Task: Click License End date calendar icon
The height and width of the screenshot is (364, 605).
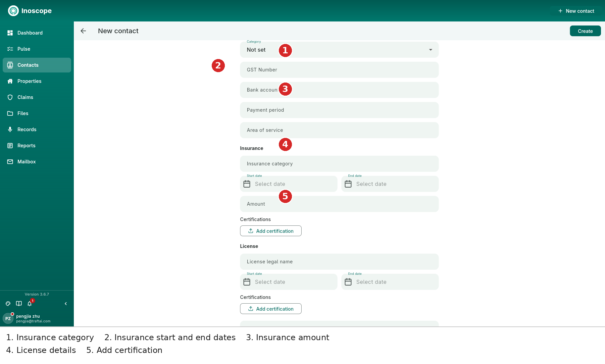Action: pyautogui.click(x=348, y=282)
